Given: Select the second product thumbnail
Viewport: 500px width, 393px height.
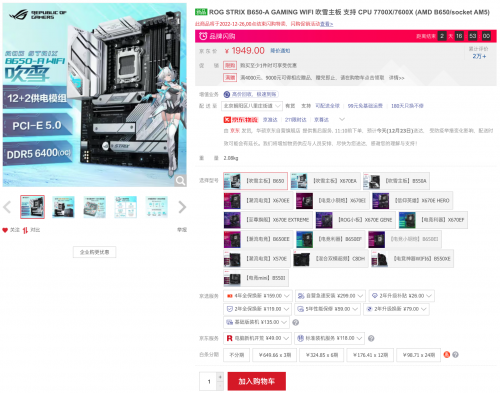Looking at the screenshot, I should tap(63, 207).
